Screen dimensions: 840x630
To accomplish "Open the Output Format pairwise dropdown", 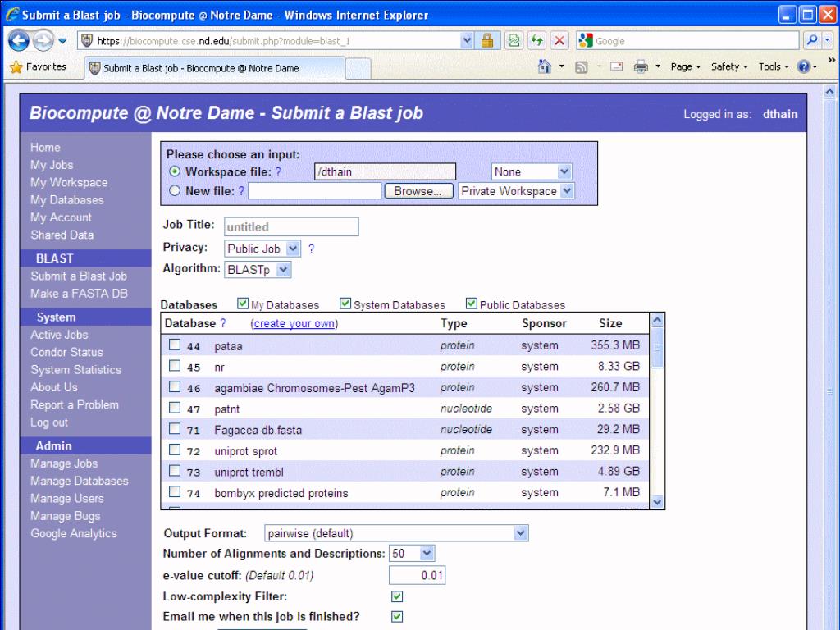I will (x=396, y=533).
